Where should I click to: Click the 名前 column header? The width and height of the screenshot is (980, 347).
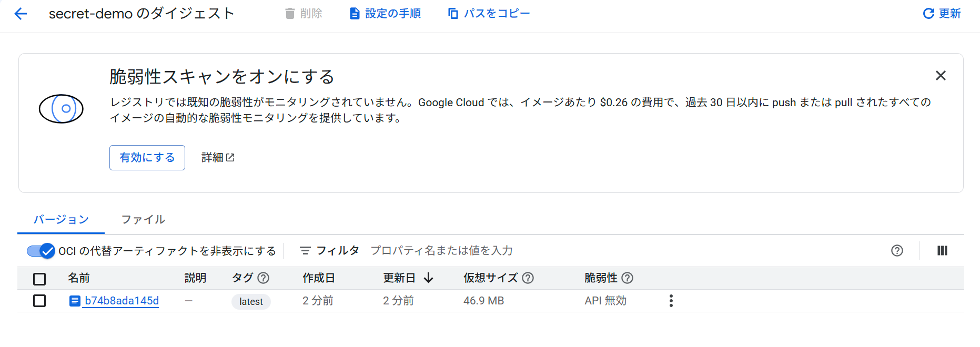coord(79,278)
